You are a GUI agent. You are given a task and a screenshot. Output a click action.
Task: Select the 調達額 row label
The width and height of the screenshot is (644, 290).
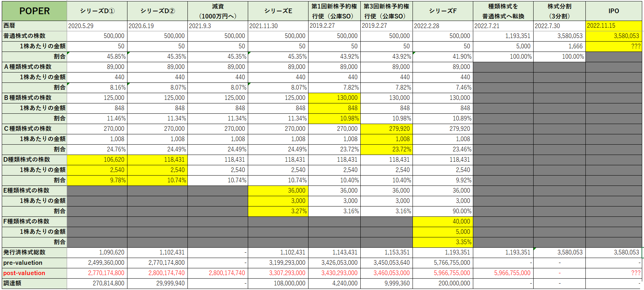pos(34,283)
